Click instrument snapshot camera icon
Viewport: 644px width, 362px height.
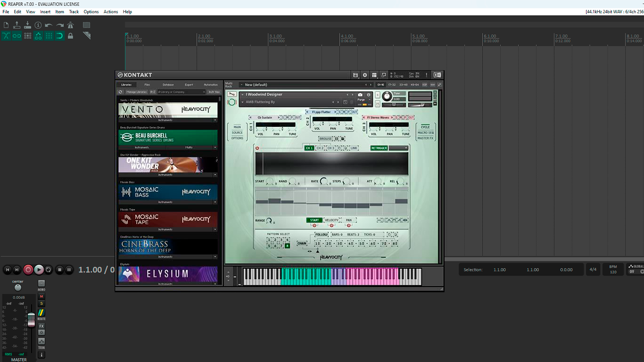click(x=360, y=95)
